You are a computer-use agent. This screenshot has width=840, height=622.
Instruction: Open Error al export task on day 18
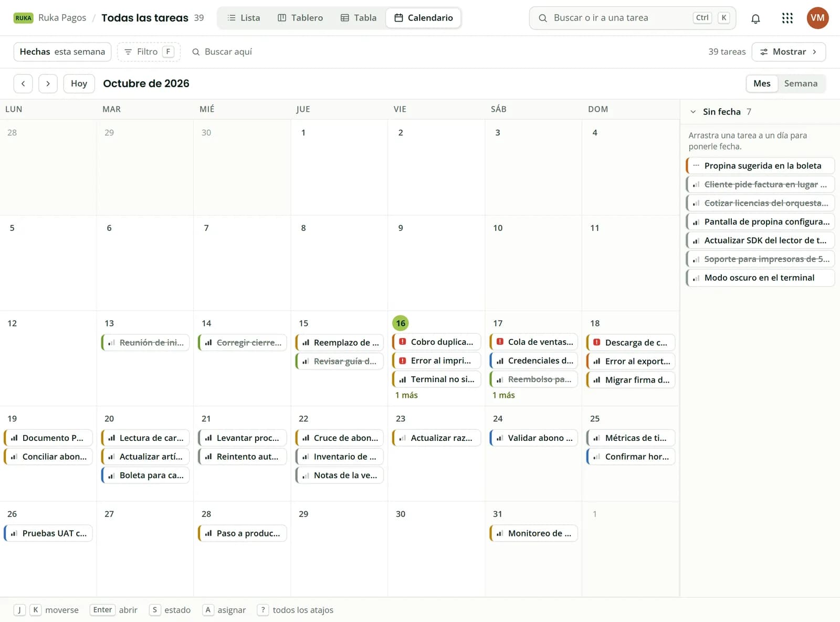(631, 361)
